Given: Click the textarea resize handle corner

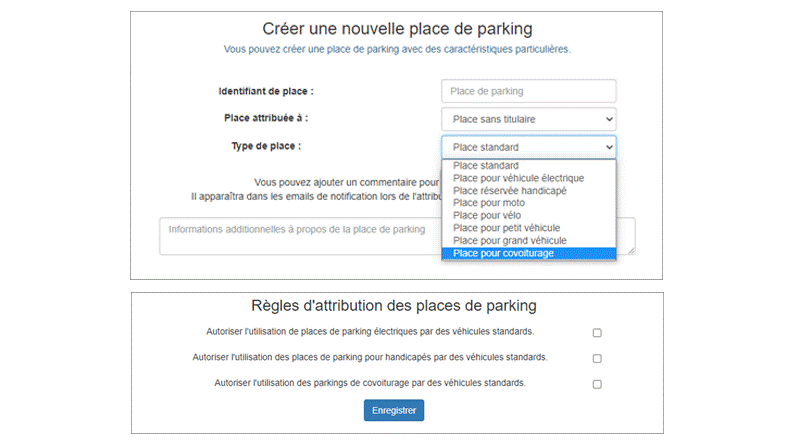Looking at the screenshot, I should (x=632, y=251).
